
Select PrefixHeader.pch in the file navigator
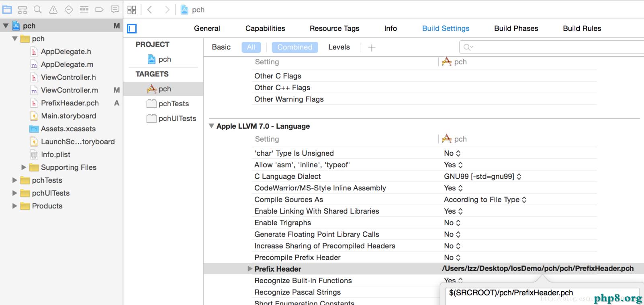click(x=70, y=103)
